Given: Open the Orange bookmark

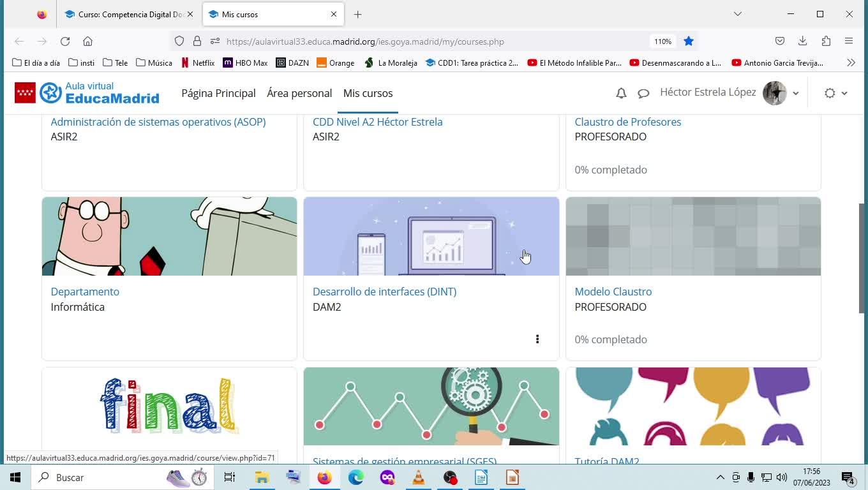Looking at the screenshot, I should 336,63.
